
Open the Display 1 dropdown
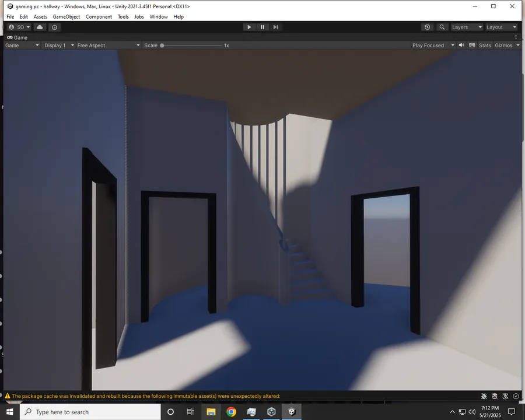[59, 45]
